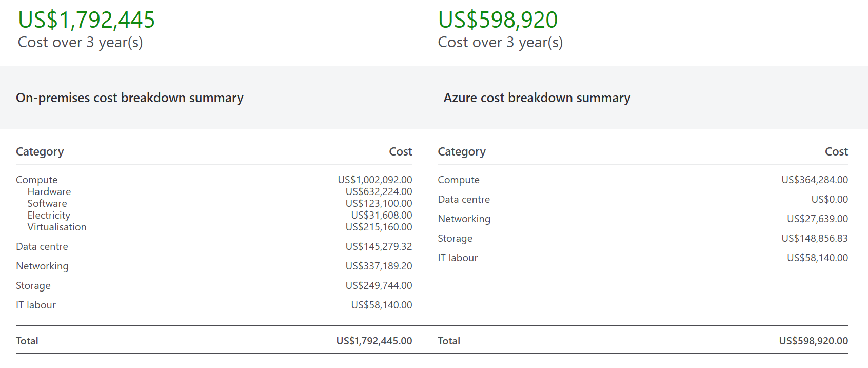Click the Azure Total value US$598,920.00
The image size is (868, 368).
point(813,341)
